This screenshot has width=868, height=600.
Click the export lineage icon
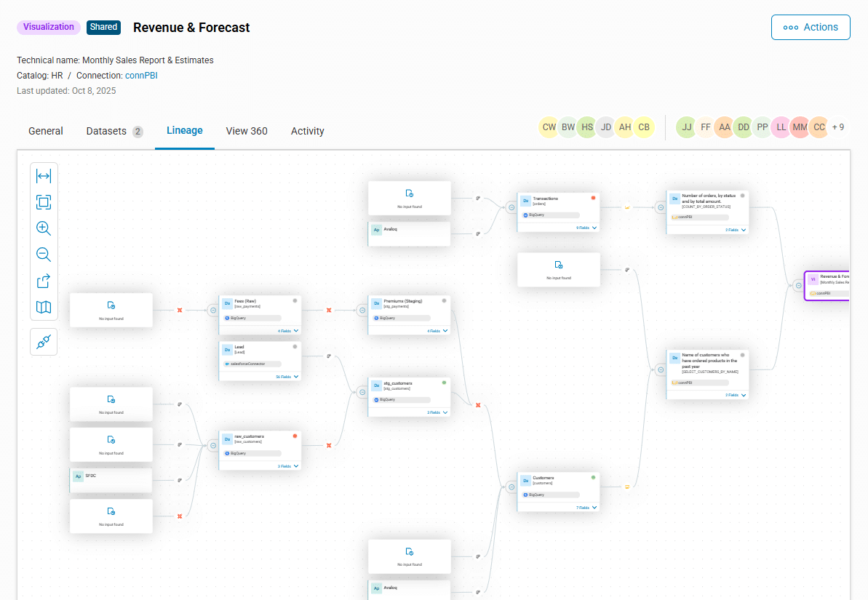coord(44,281)
